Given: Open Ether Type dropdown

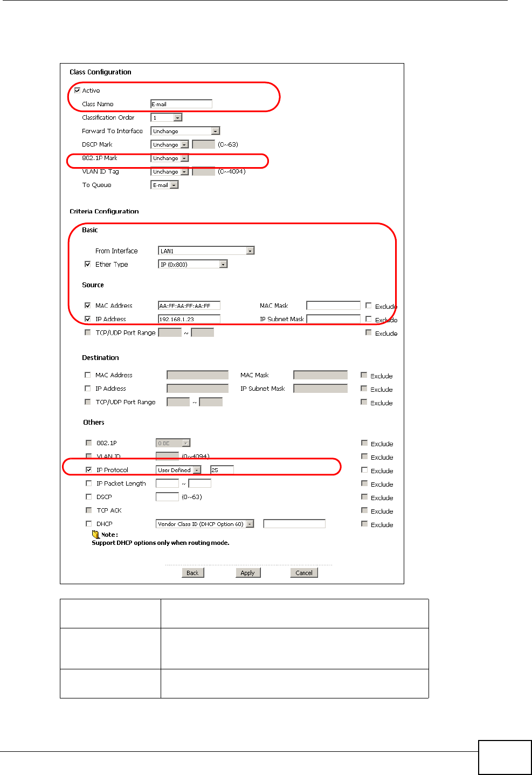Looking at the screenshot, I should [x=193, y=264].
